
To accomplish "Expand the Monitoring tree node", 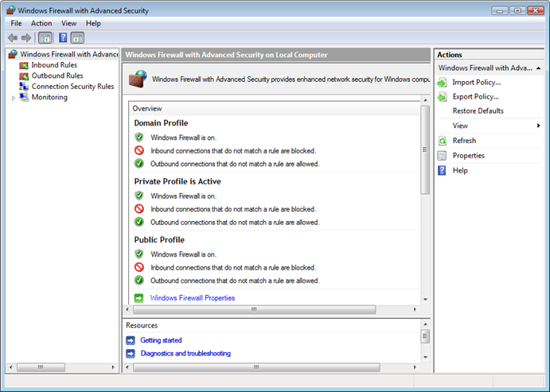I will click(x=14, y=98).
